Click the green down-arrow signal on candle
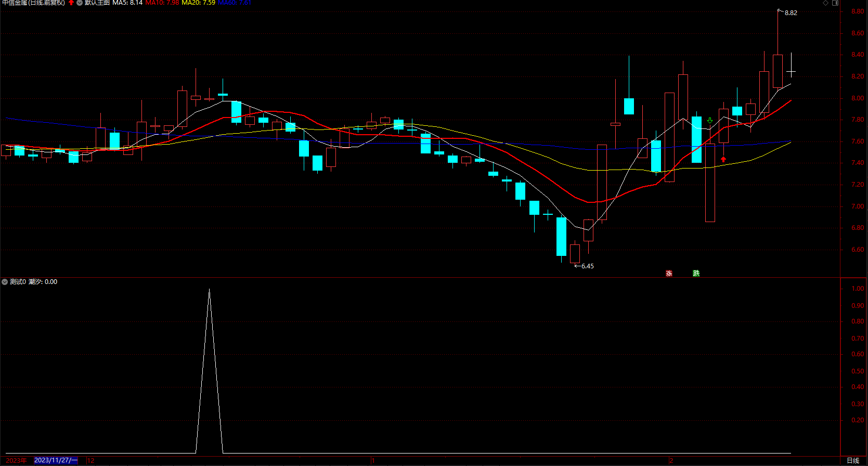This screenshot has height=466, width=868. [x=710, y=121]
